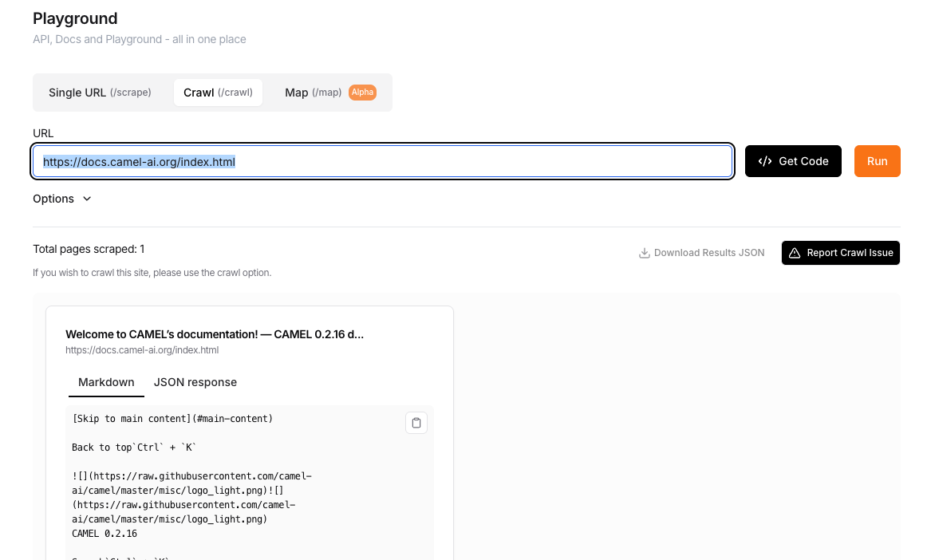Switch to the JSON response tab
931x560 pixels.
tap(195, 382)
